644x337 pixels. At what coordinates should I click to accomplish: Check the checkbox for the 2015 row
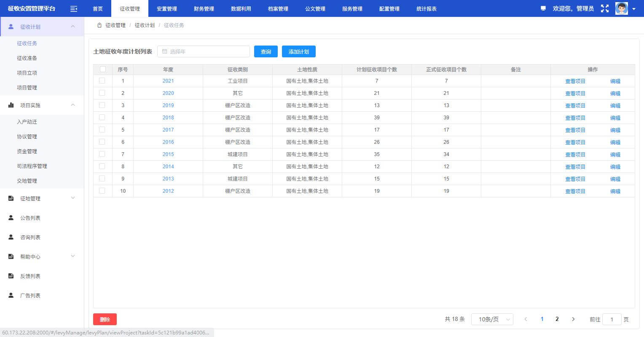[x=102, y=154]
